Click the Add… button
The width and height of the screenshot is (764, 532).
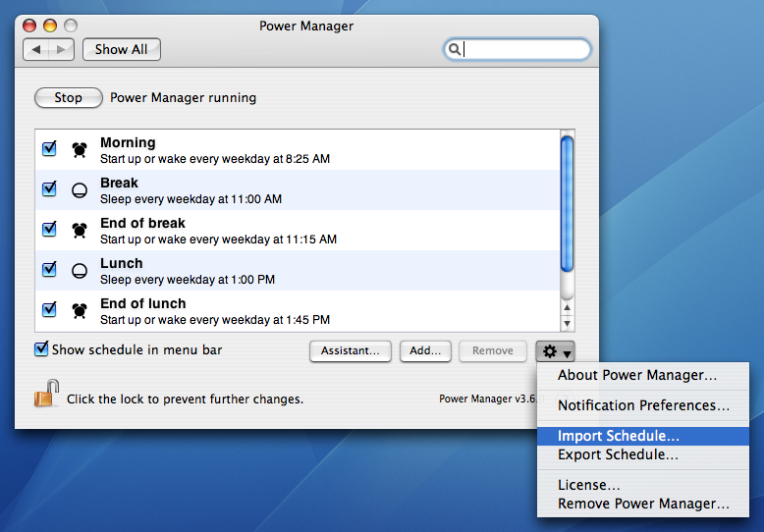425,350
